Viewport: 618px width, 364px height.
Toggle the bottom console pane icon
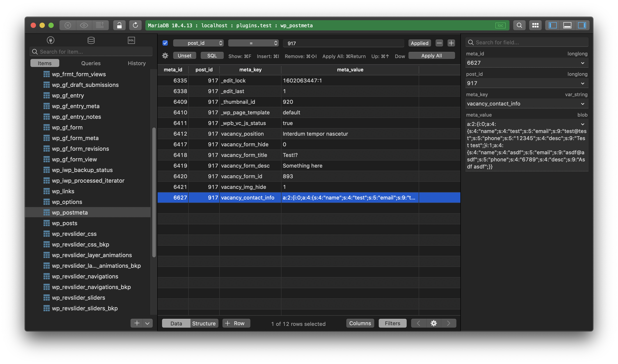pos(567,25)
